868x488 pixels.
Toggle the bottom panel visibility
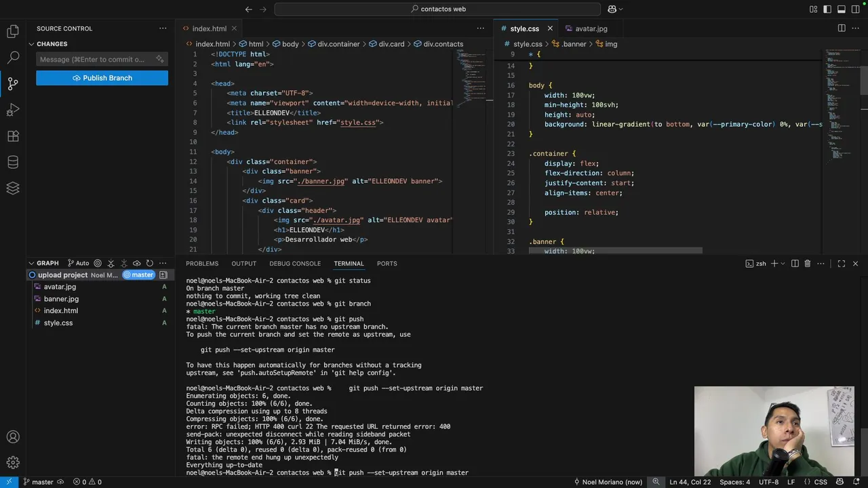[x=842, y=9]
